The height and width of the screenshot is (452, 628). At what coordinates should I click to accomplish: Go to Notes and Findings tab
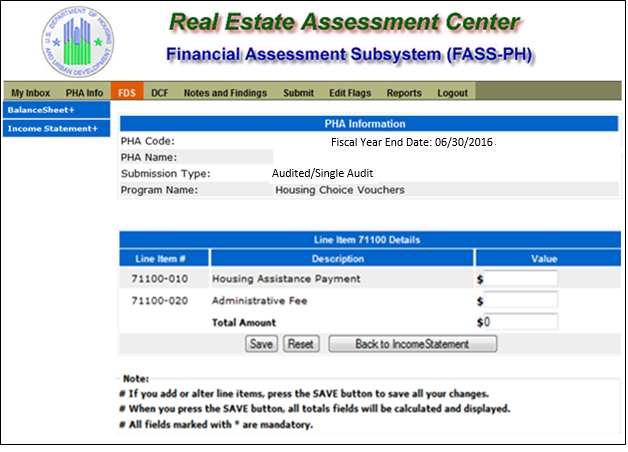225,93
